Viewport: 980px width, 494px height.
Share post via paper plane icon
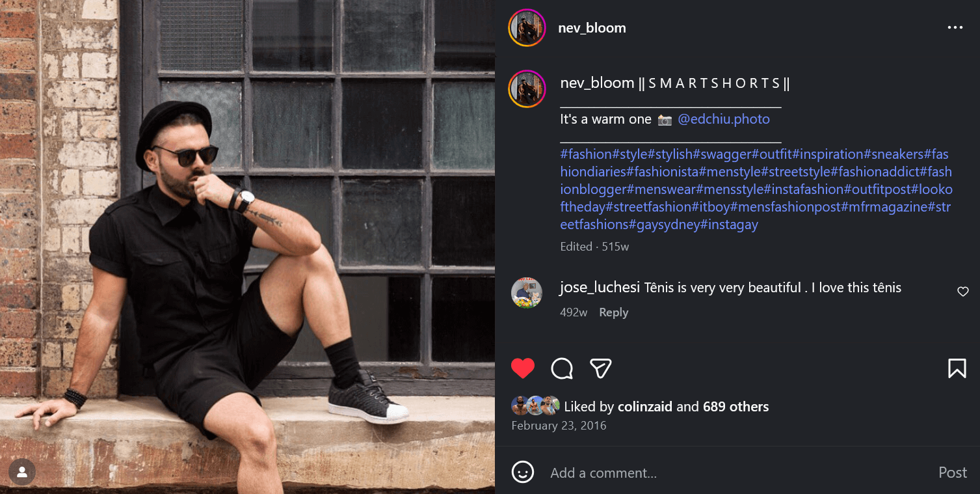[600, 368]
